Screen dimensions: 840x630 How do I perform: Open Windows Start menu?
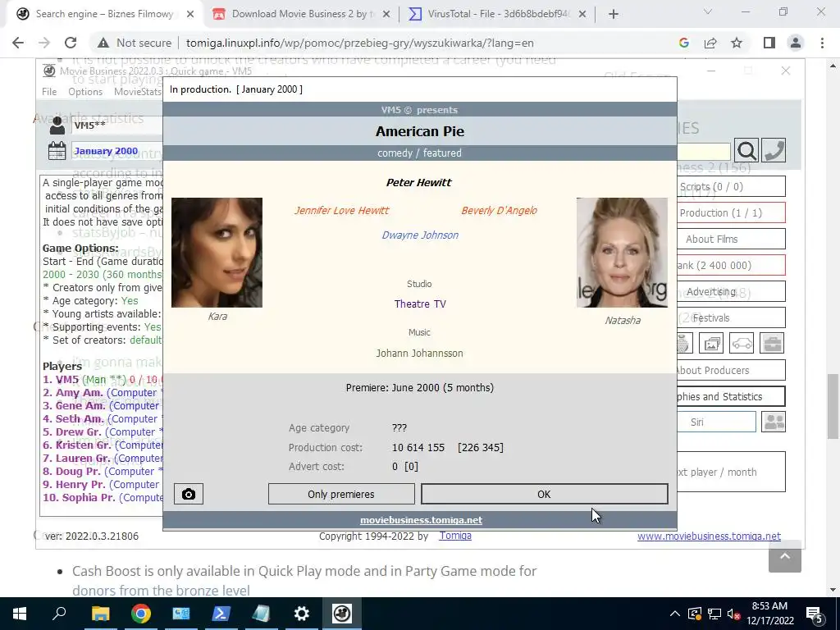[20, 614]
